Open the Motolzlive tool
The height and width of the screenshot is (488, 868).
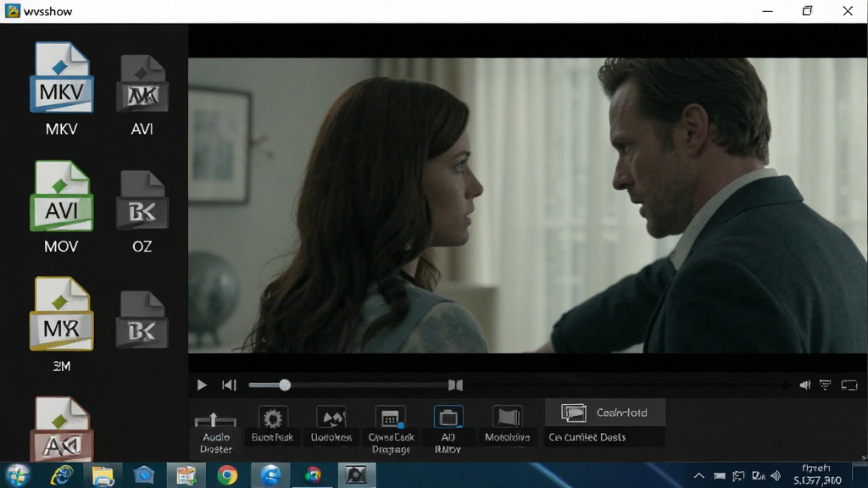pyautogui.click(x=507, y=425)
